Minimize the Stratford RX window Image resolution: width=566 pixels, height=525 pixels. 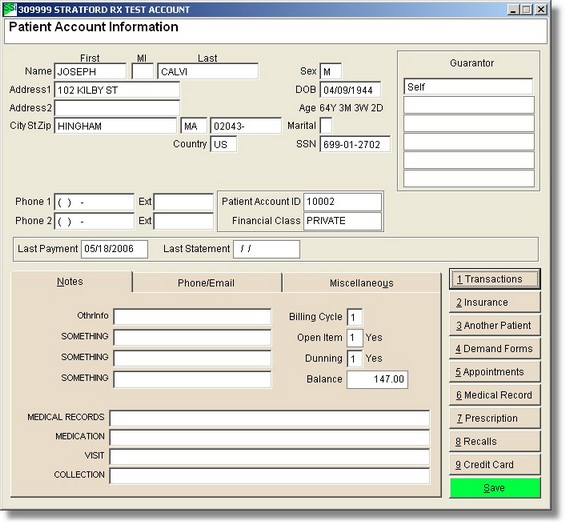[513, 9]
